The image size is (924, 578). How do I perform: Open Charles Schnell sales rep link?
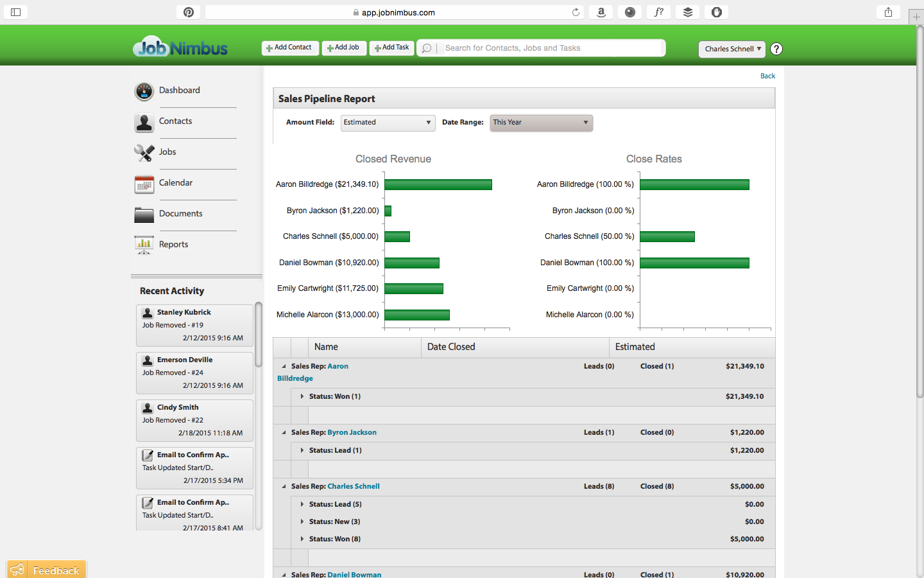pos(354,487)
